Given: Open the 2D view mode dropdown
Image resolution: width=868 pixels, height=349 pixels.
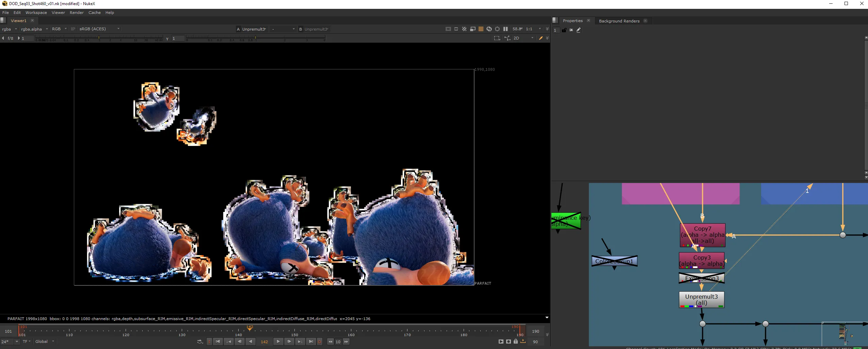Looking at the screenshot, I should coord(523,38).
